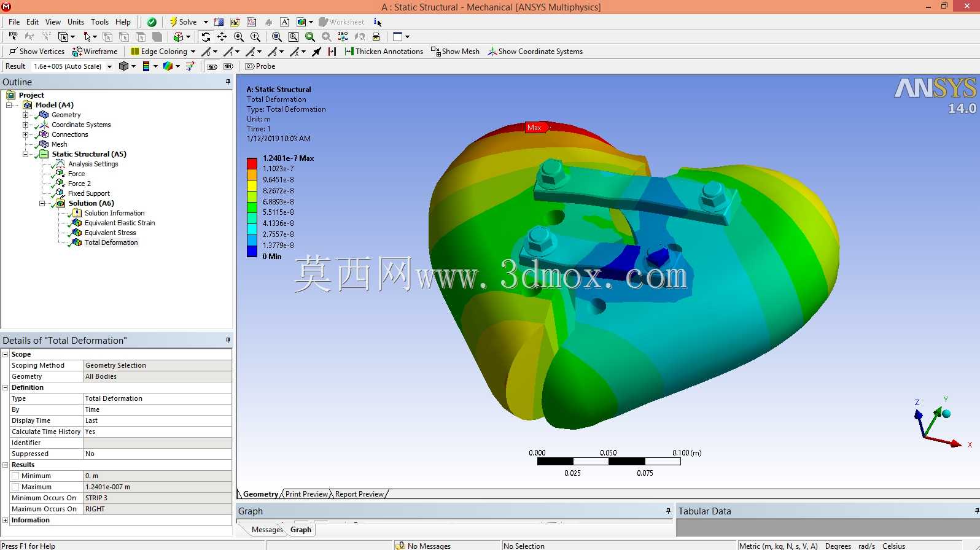980x550 pixels.
Task: Activate the Zoom tool icon
Action: click(x=239, y=37)
